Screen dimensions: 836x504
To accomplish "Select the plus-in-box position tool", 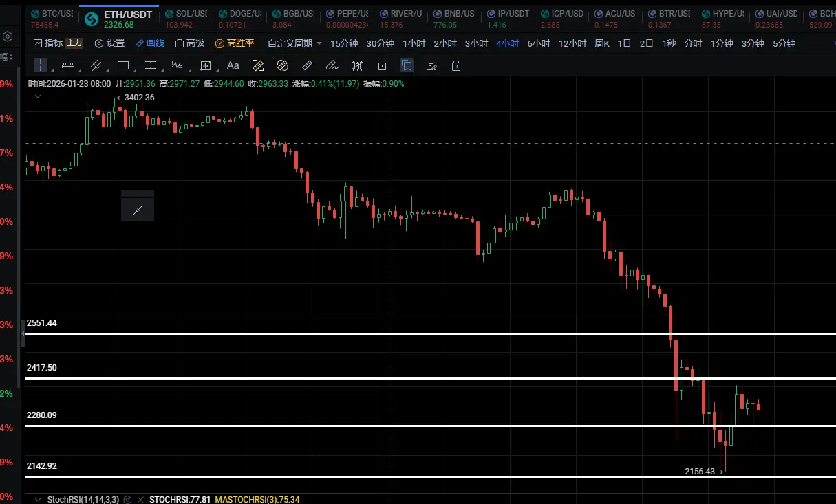I will [205, 65].
